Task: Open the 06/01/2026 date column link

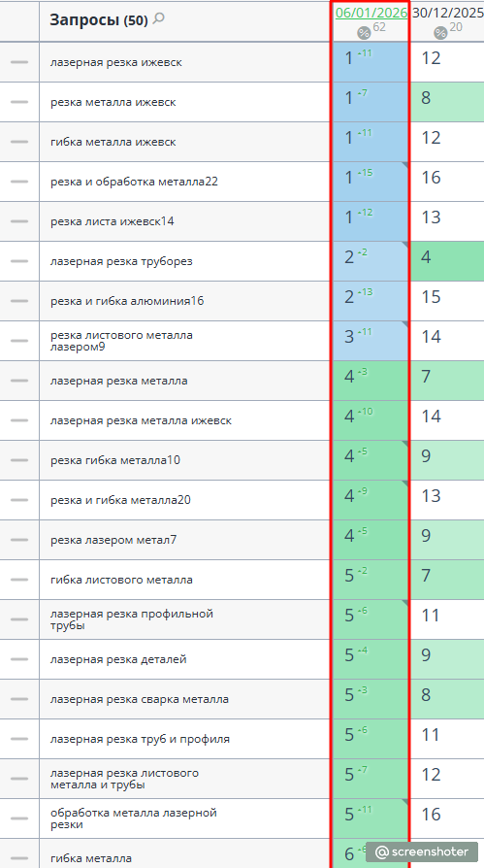Action: [x=371, y=13]
